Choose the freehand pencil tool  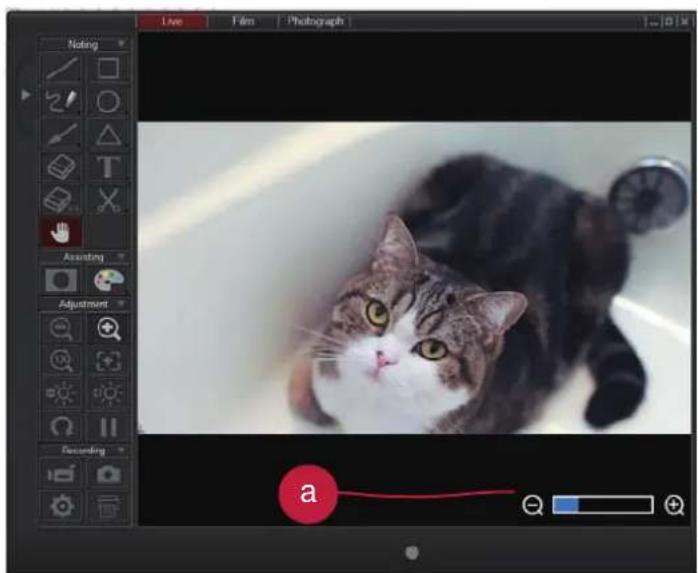(62, 102)
